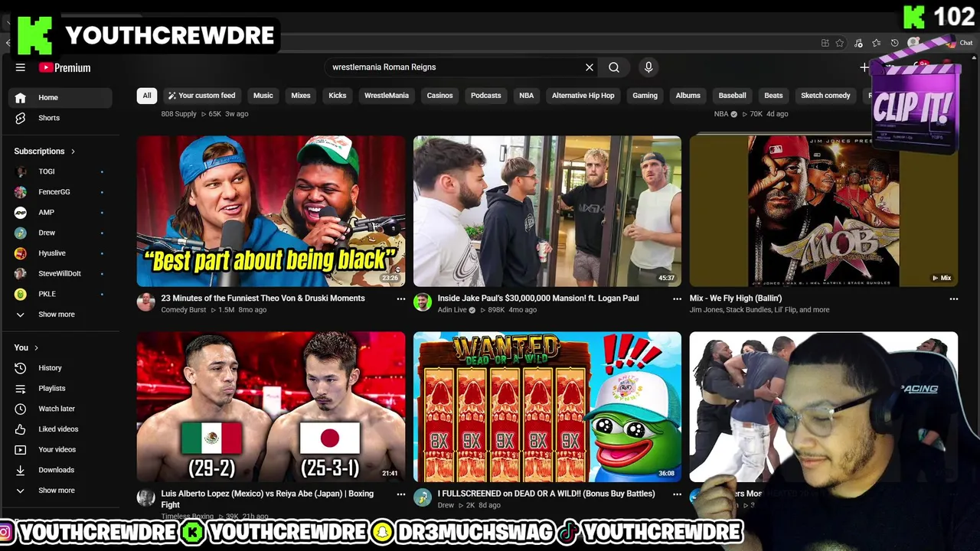
Task: Open more options for Lopez vs Abe fight
Action: coord(401,494)
